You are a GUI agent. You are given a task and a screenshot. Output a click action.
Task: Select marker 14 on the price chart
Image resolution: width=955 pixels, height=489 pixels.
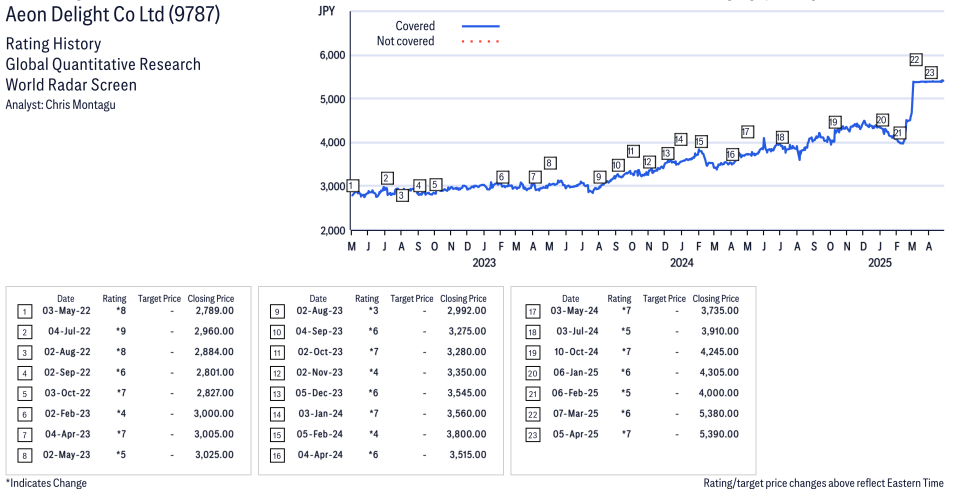[680, 139]
